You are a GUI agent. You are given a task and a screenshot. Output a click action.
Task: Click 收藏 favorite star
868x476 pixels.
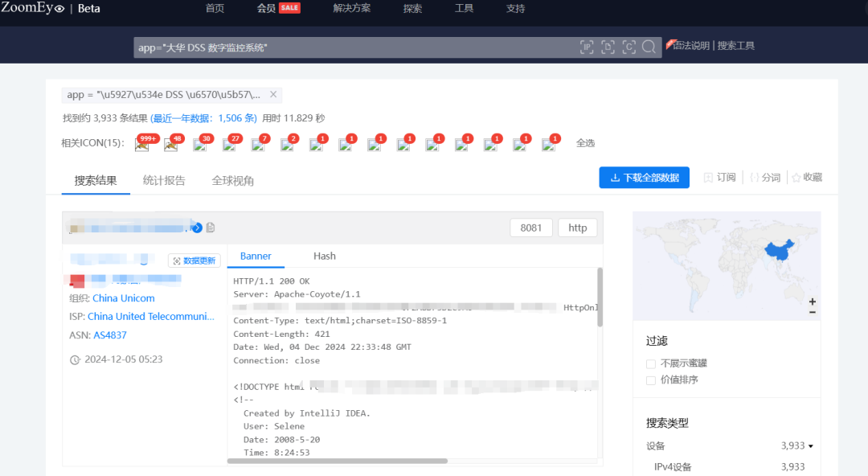point(807,178)
